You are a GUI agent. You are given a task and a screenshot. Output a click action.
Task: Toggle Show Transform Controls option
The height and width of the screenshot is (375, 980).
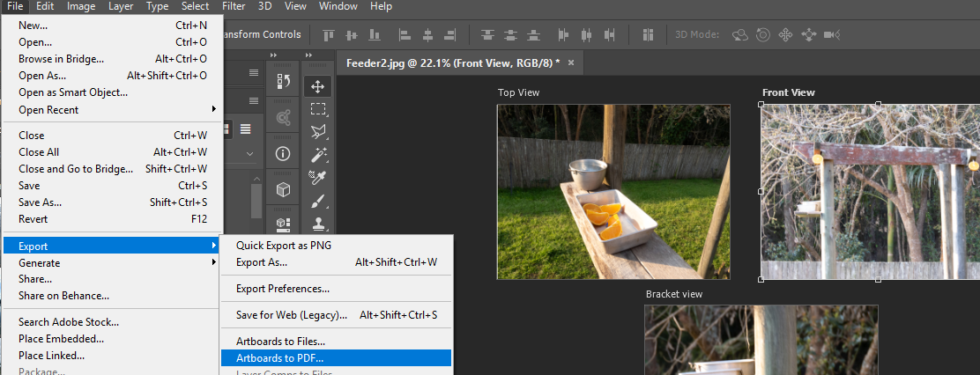point(262,35)
